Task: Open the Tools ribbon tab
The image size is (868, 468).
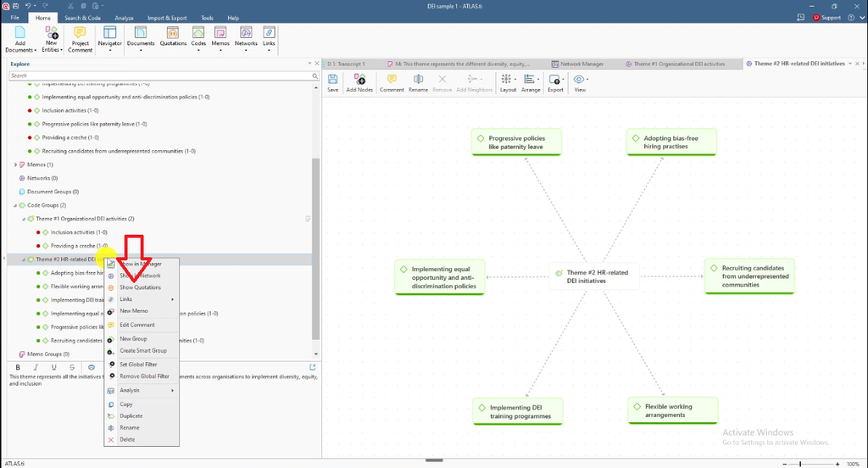Action: [x=207, y=18]
